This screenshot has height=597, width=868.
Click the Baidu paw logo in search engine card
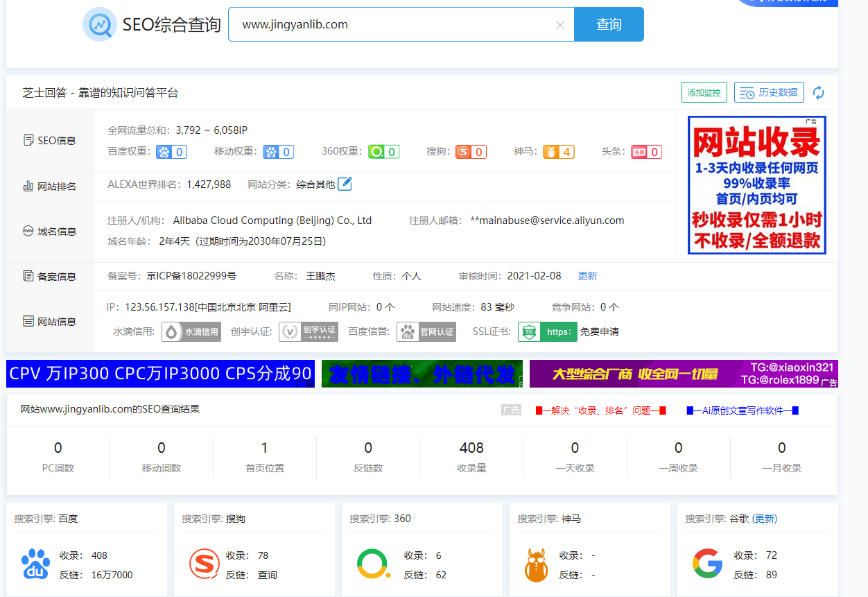click(x=35, y=564)
